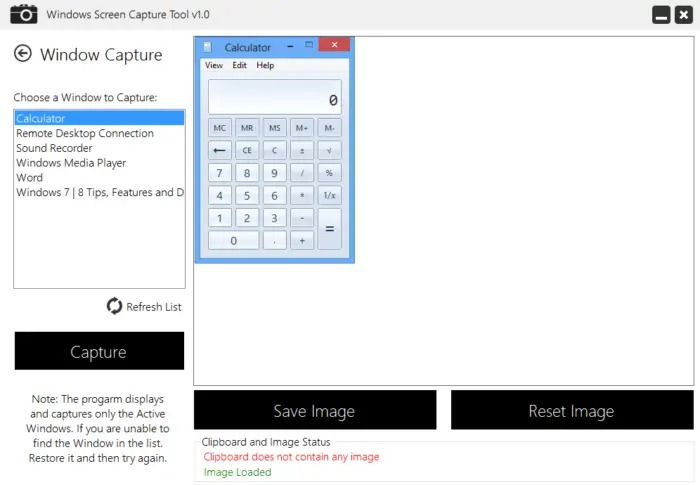Open the View menu in Calculator
Viewport: 700px width, 485px height.
pyautogui.click(x=214, y=65)
